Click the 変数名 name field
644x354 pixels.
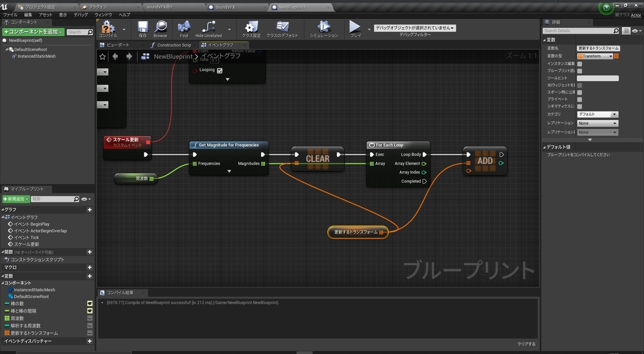[598, 48]
